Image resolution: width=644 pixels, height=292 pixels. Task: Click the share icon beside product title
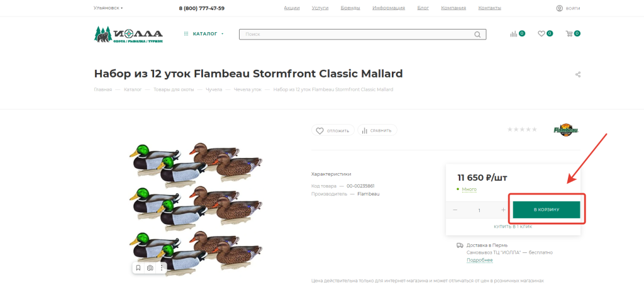(578, 74)
